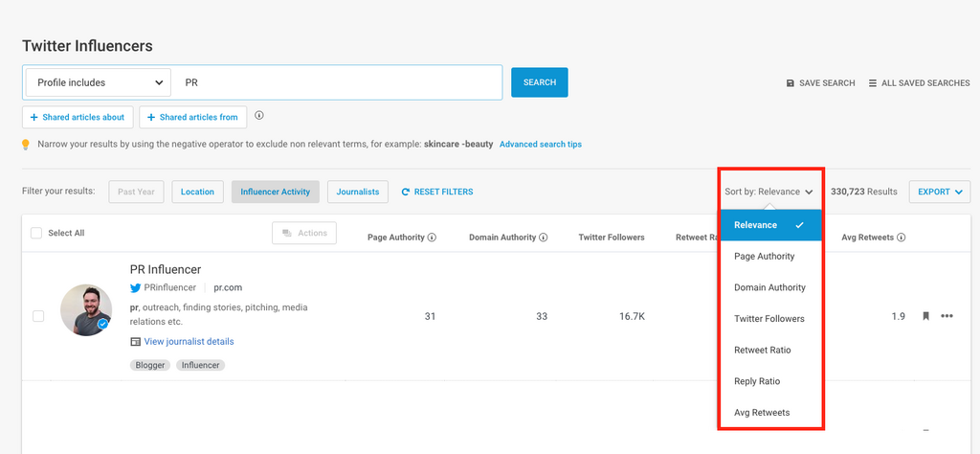This screenshot has width=980, height=454.
Task: Open the Advanced search tips link
Action: tap(541, 145)
